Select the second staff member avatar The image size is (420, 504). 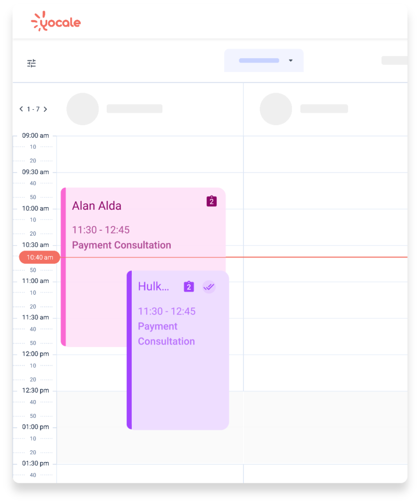pos(276,109)
